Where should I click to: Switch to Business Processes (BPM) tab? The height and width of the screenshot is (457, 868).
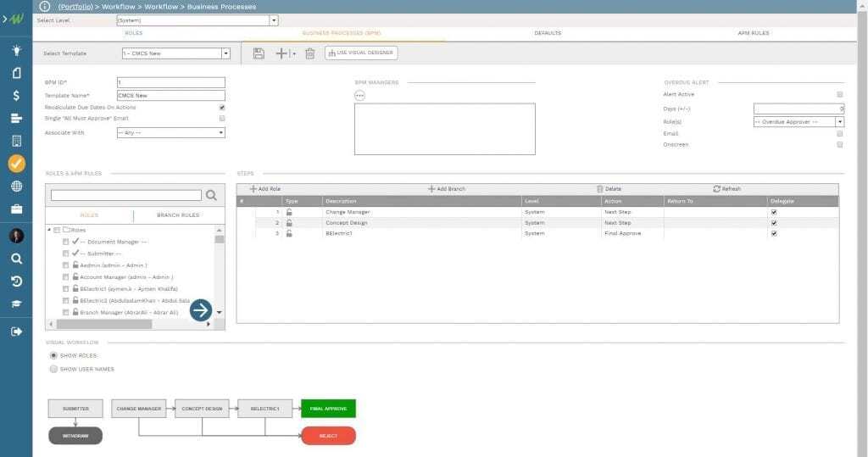coord(342,33)
